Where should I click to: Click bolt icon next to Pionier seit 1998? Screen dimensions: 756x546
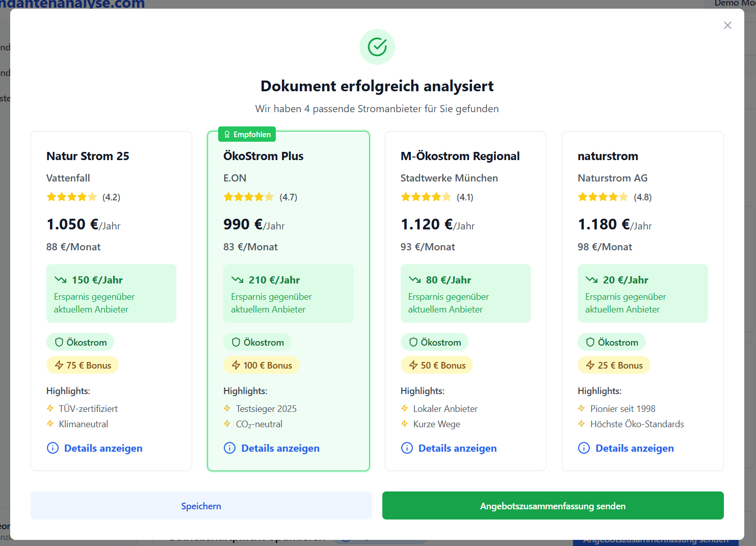tap(581, 408)
